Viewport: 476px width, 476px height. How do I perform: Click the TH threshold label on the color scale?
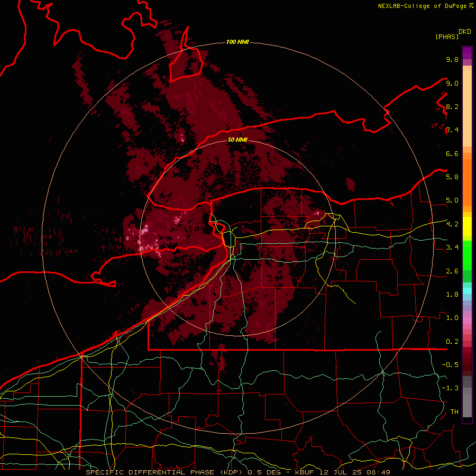pos(454,411)
